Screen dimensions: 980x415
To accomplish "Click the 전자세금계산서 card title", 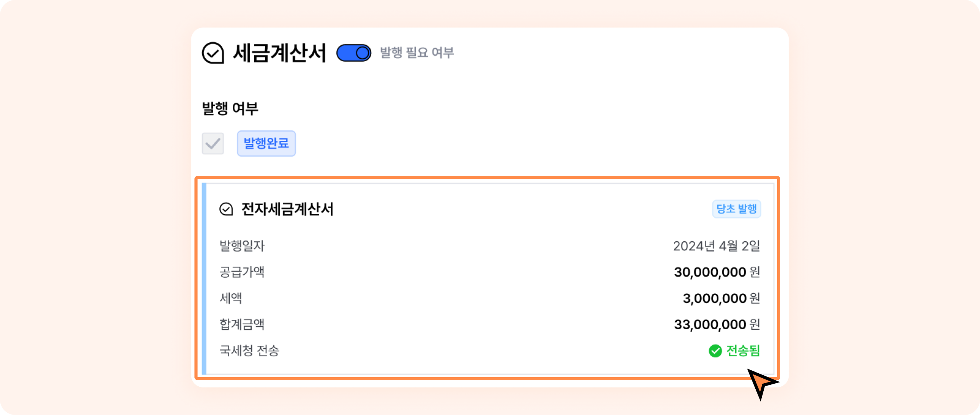I will coord(287,209).
